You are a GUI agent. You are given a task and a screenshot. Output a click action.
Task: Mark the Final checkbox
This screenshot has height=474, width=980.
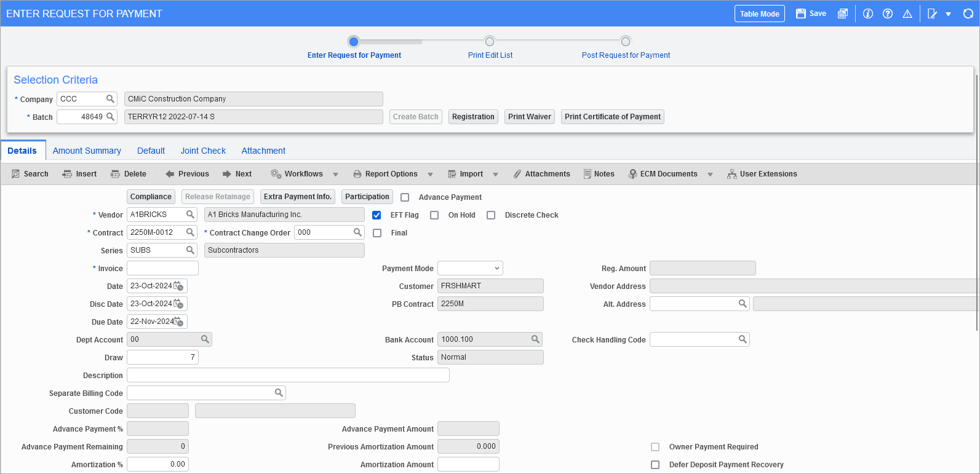377,233
